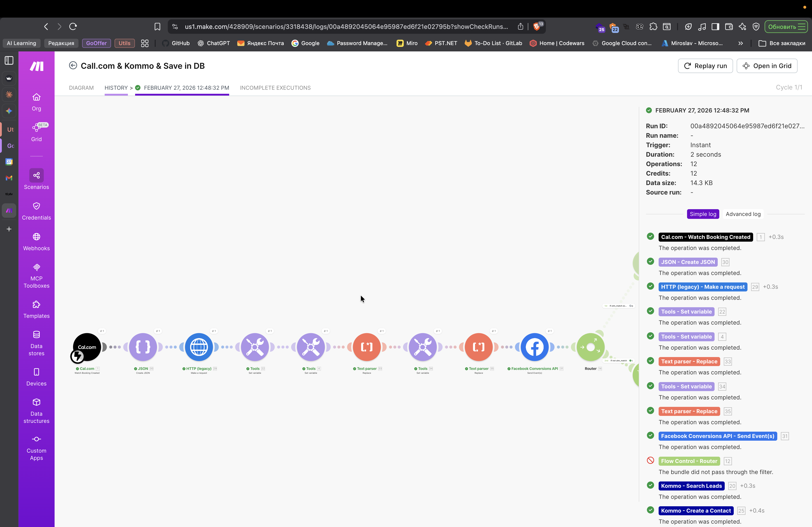This screenshot has height=527, width=812.
Task: Switch to the DIAGRAM tab
Action: pos(81,88)
